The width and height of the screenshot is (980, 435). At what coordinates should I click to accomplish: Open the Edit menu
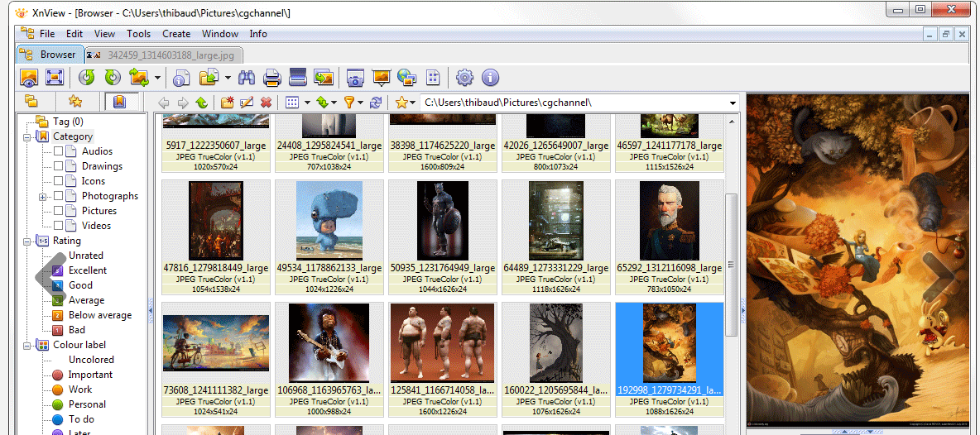74,34
